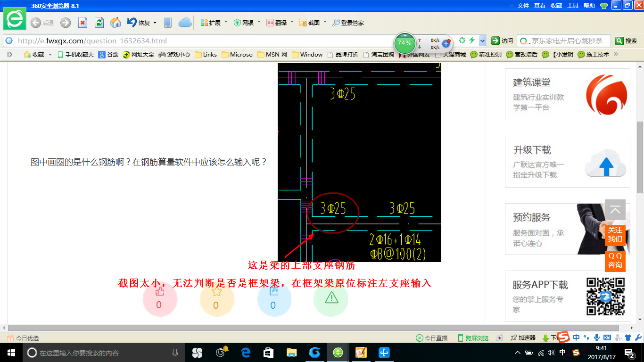Open 今日直播 in status bar
Screen dimensions: 644x362
(431, 338)
